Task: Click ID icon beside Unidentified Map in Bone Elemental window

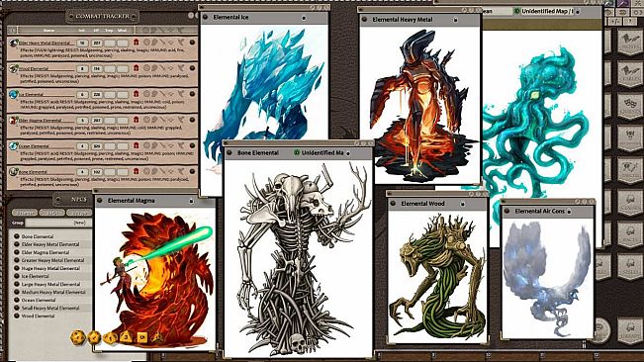Action: point(297,152)
